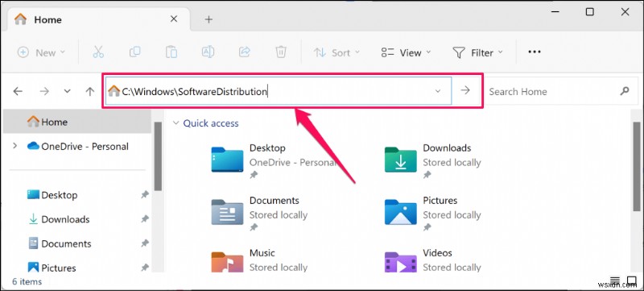Open the Downloads folder icon in Quick access
The width and height of the screenshot is (644, 291).
[x=400, y=159]
